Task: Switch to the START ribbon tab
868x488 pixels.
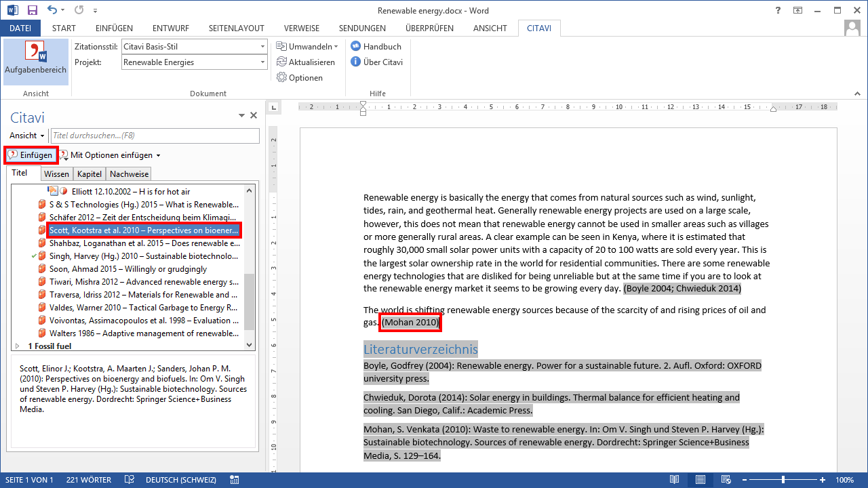Action: click(64, 28)
